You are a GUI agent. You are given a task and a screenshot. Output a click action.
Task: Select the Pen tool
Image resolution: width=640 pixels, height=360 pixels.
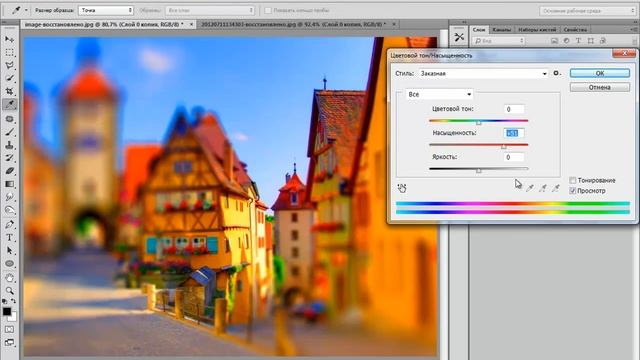tap(9, 224)
